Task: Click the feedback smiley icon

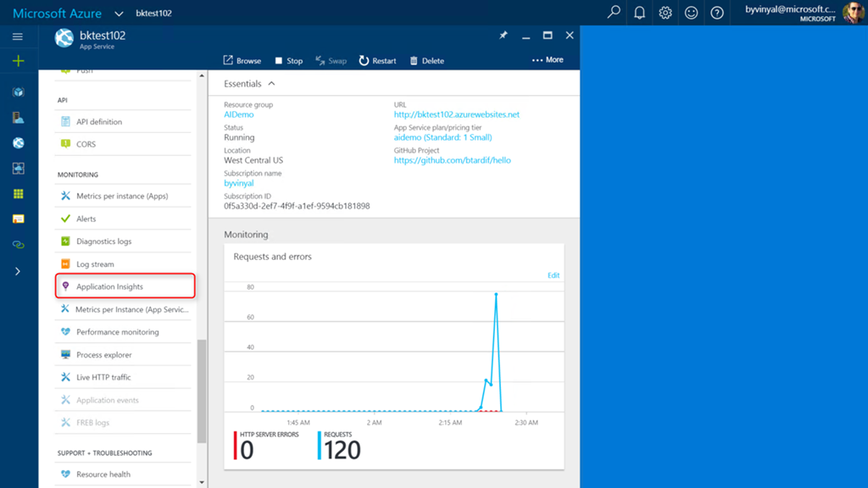Action: coord(691,12)
